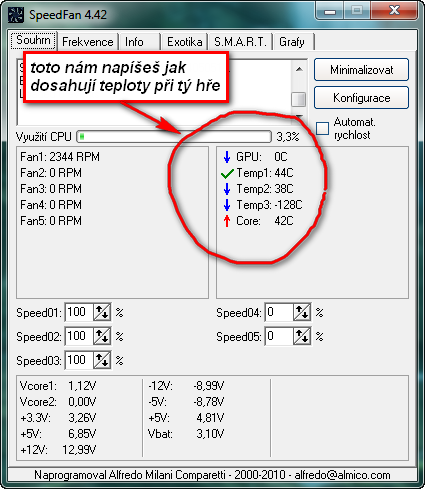Click the red up arrow beside Core

(x=227, y=221)
